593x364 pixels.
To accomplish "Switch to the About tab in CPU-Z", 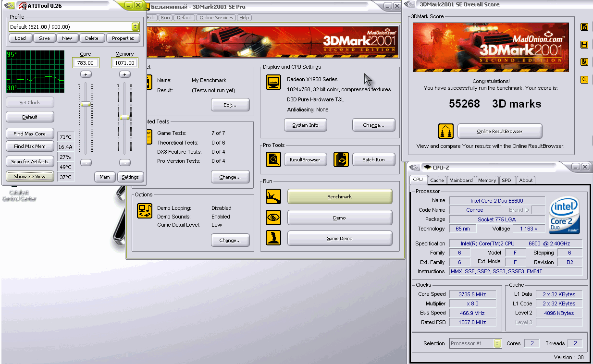I will (526, 180).
